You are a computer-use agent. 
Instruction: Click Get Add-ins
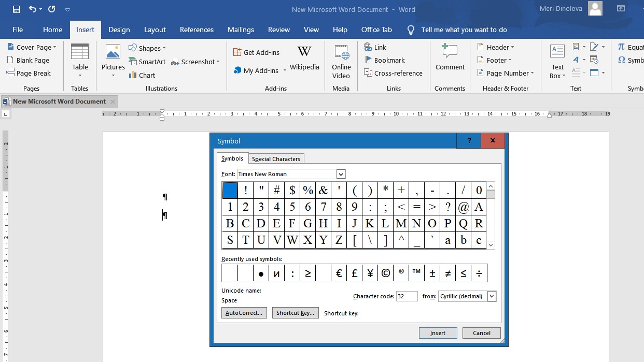[x=256, y=52]
